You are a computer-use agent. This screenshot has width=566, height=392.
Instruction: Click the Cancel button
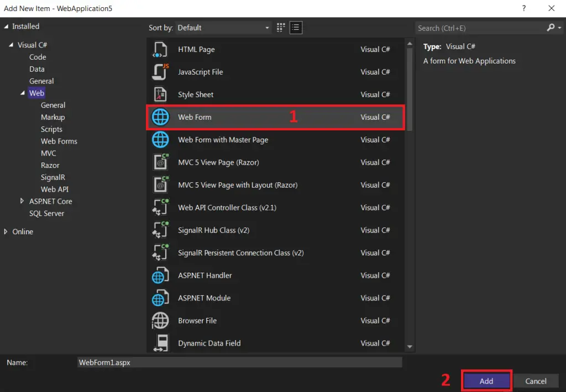coord(536,381)
